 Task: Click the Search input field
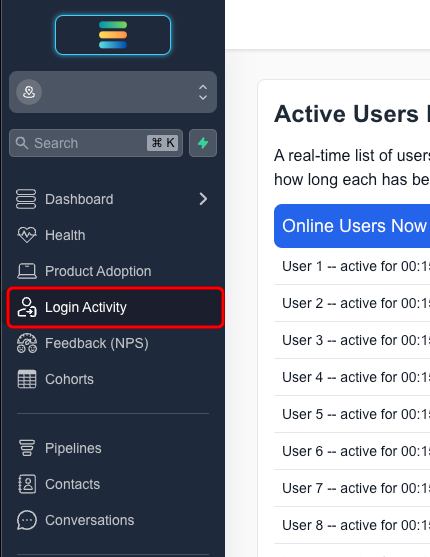[x=96, y=143]
